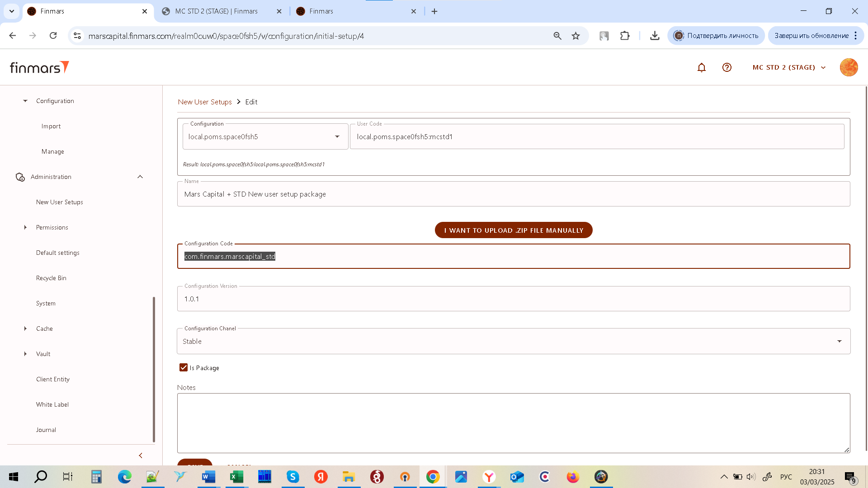Screen dimensions: 868x488
Task: Open the user avatar menu
Action: (848, 67)
